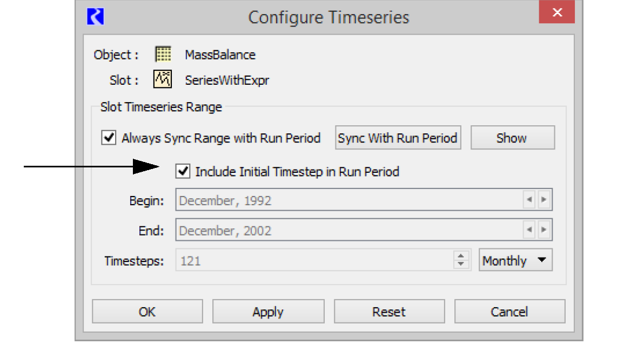Step Begin date back with left arrow
Image resolution: width=644 pixels, height=351 pixels.
529,200
